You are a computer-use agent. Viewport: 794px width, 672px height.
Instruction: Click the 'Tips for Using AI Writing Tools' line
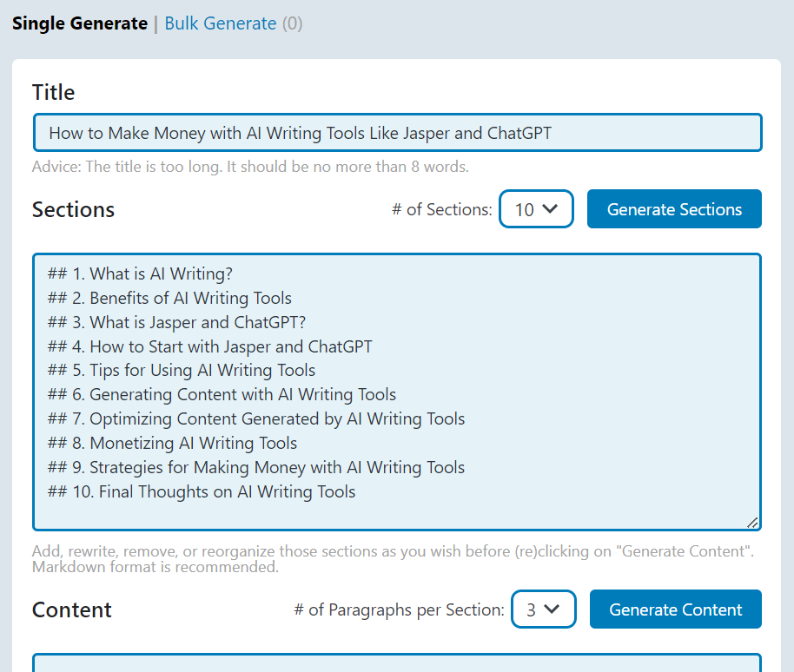click(182, 371)
